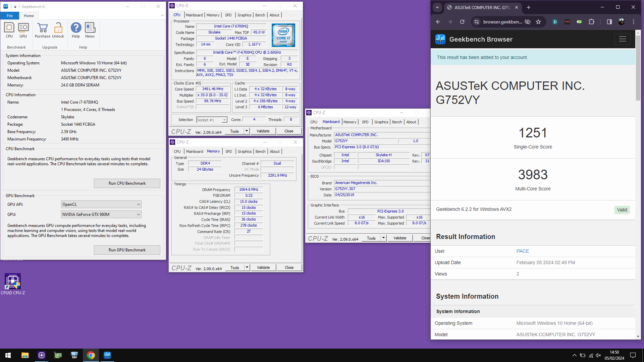Viewport: 644px width, 362px height.
Task: Open the Geekbench File menu
Action: pos(10,16)
